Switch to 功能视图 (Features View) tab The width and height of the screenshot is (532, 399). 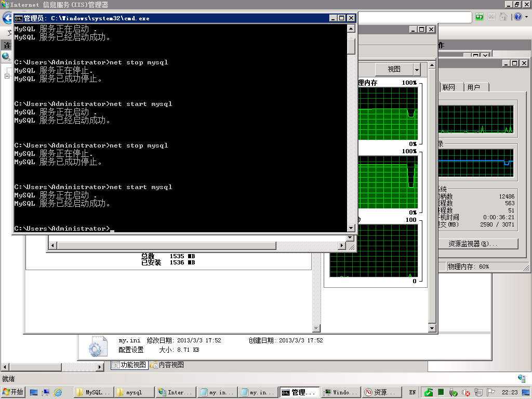pyautogui.click(x=129, y=365)
